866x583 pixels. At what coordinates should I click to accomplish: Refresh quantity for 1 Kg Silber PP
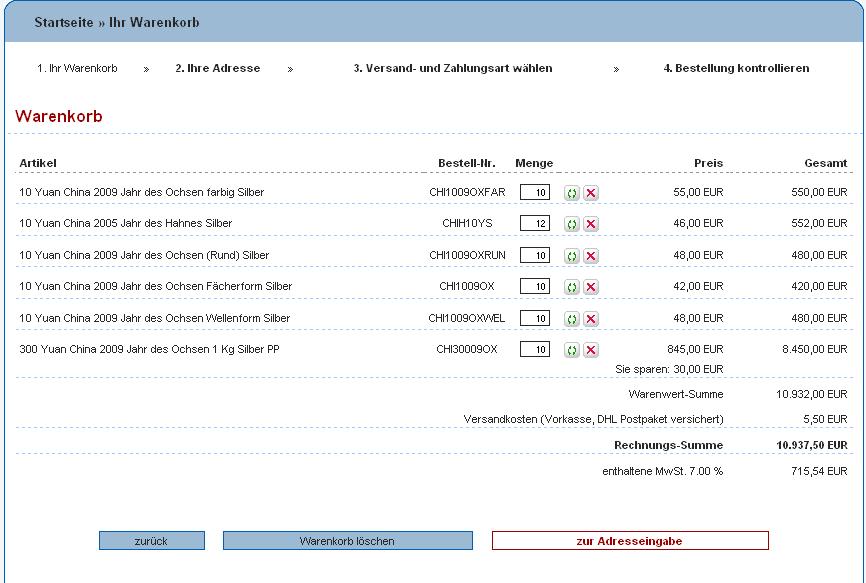tap(571, 350)
